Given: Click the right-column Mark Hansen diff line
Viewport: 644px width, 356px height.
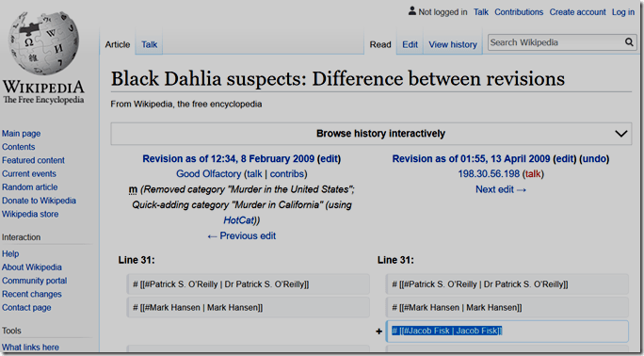Looking at the screenshot, I should point(507,308).
